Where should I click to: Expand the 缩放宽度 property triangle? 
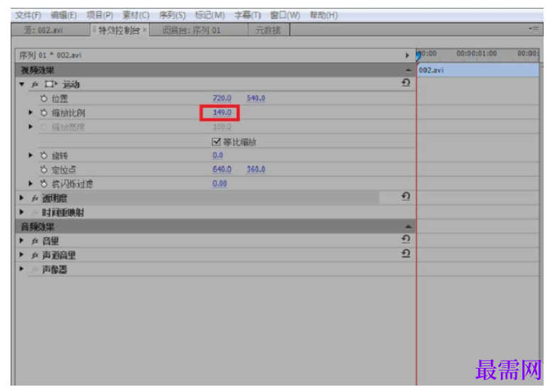pos(31,126)
